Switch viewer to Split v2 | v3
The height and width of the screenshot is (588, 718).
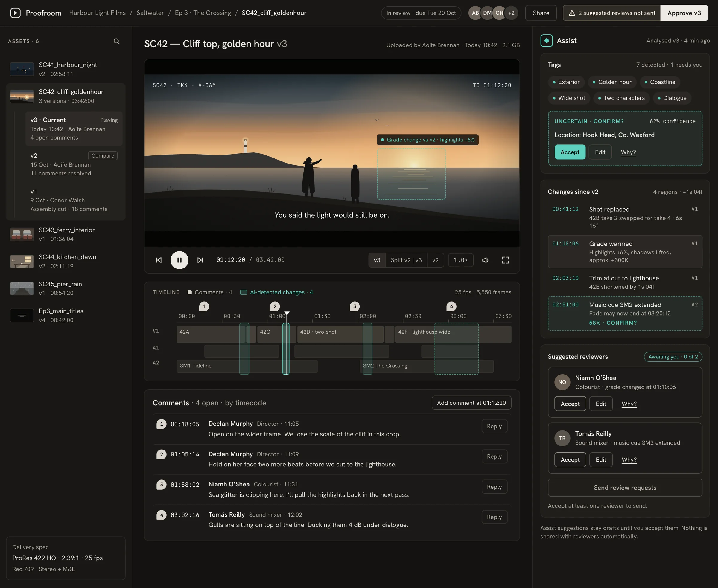coord(406,260)
